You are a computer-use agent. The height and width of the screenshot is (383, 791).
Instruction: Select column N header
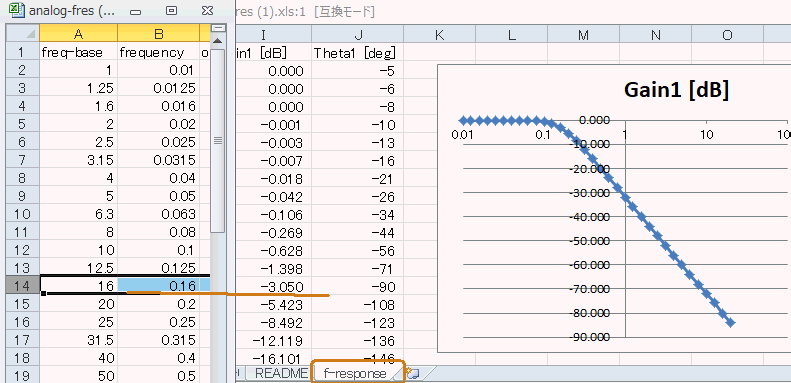(x=655, y=34)
